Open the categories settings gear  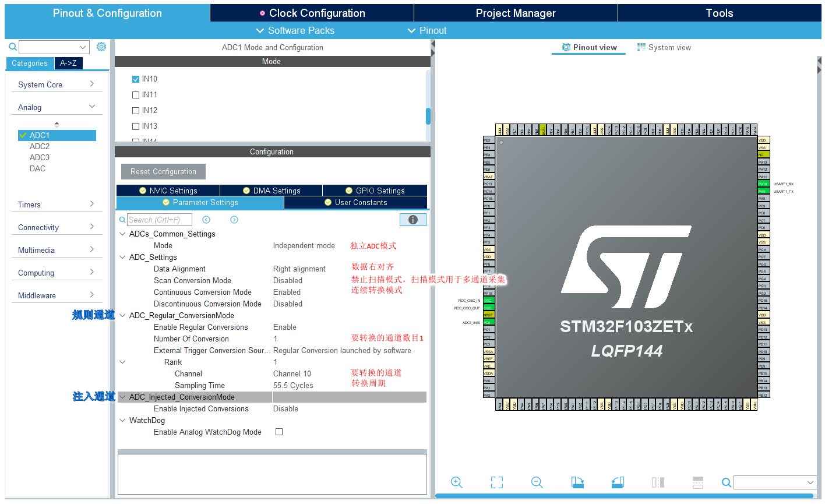pyautogui.click(x=101, y=47)
